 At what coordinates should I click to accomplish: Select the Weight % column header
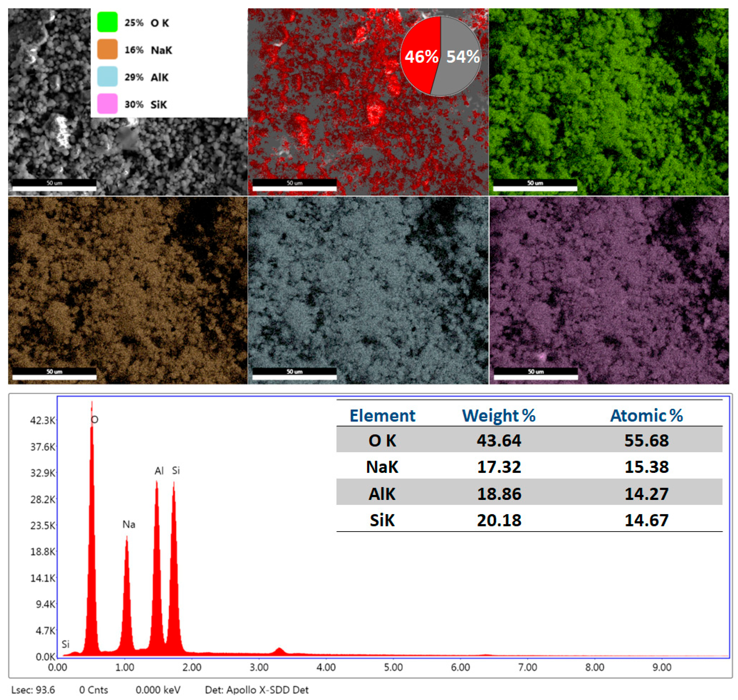point(498,415)
